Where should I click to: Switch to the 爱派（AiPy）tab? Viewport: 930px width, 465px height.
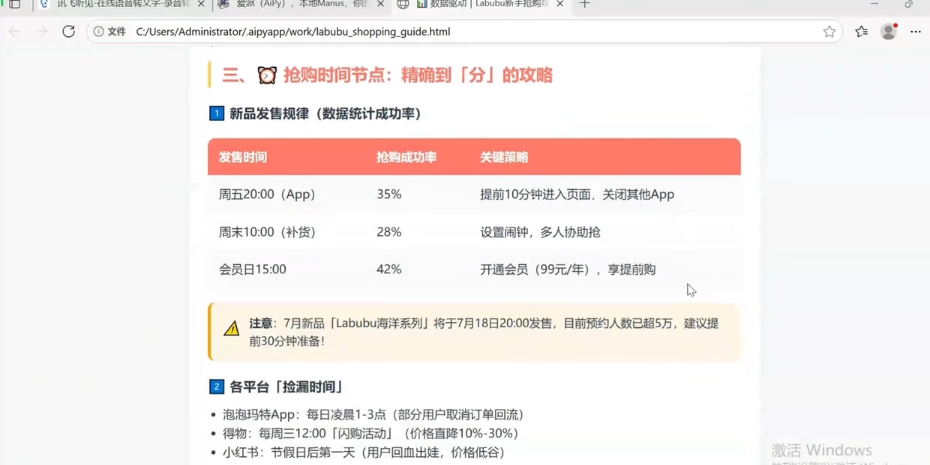click(x=300, y=4)
